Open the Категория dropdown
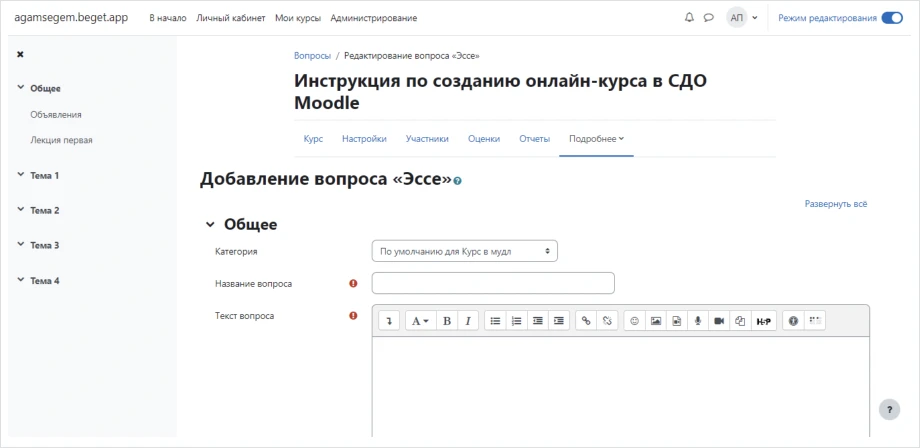The image size is (920, 448). pos(465,251)
